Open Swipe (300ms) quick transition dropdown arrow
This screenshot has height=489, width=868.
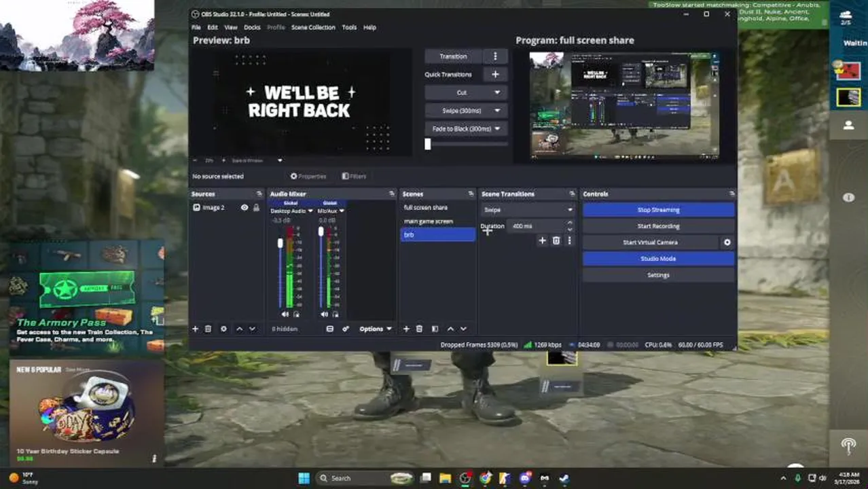pos(497,111)
